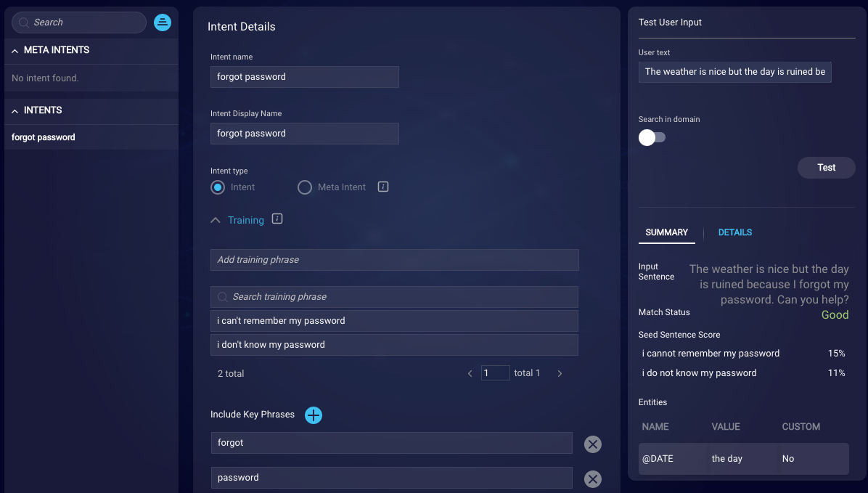Collapse the INTENTS section
Viewport: 868px width, 493px height.
coord(15,111)
